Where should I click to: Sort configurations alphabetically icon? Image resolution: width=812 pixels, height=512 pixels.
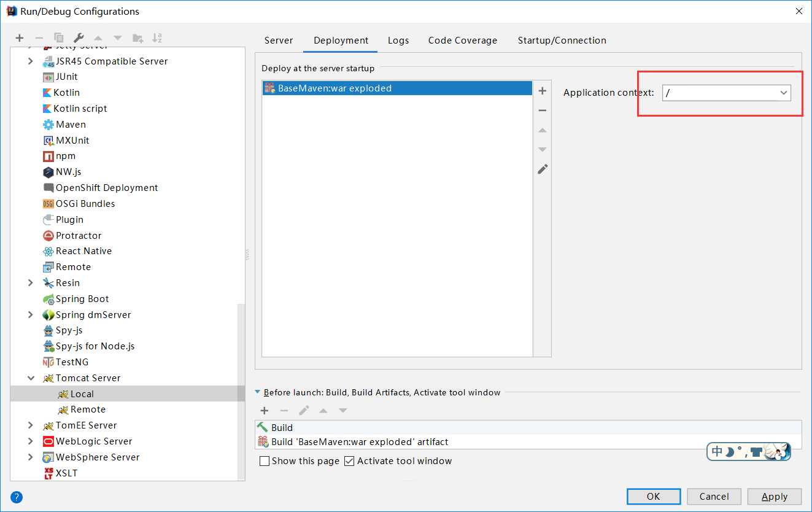[157, 38]
